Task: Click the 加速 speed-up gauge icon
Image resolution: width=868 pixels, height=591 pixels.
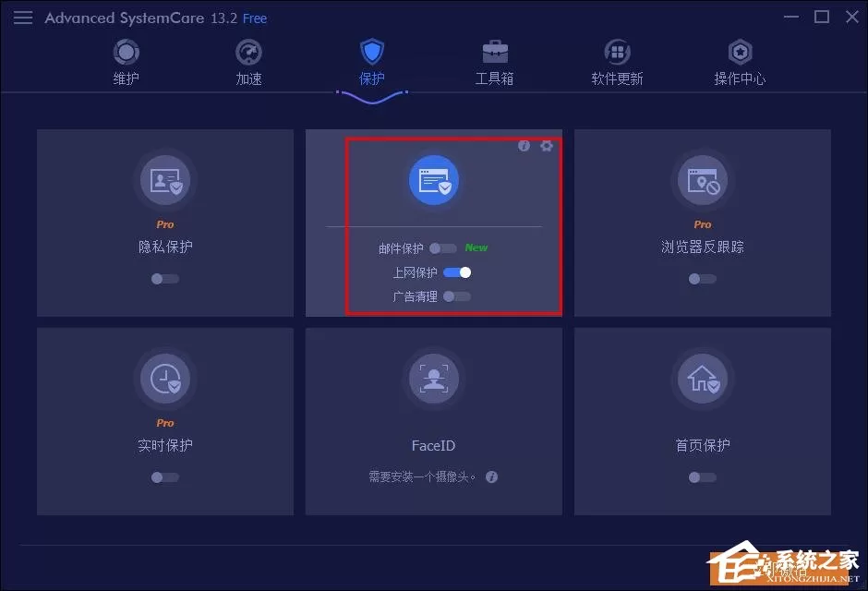Action: (x=248, y=53)
